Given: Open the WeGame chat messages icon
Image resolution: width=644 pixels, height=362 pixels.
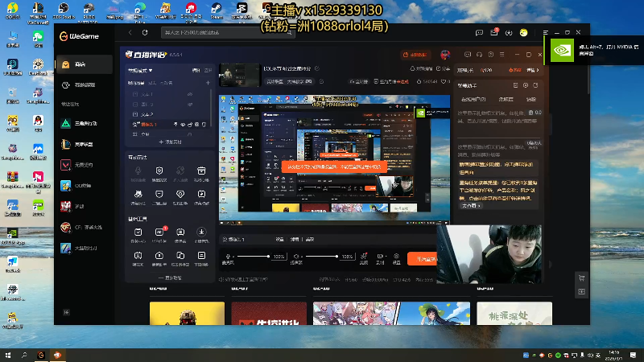Looking at the screenshot, I should click(479, 32).
